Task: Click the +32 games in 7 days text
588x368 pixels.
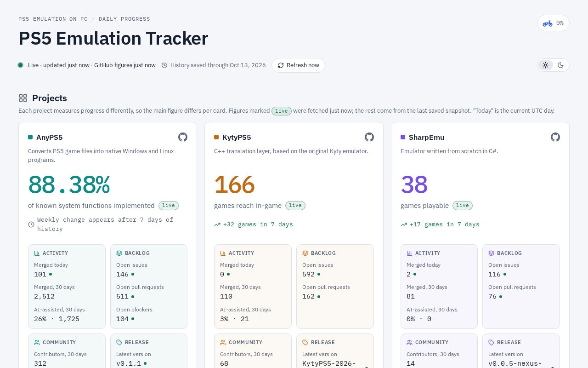Action: tap(258, 224)
